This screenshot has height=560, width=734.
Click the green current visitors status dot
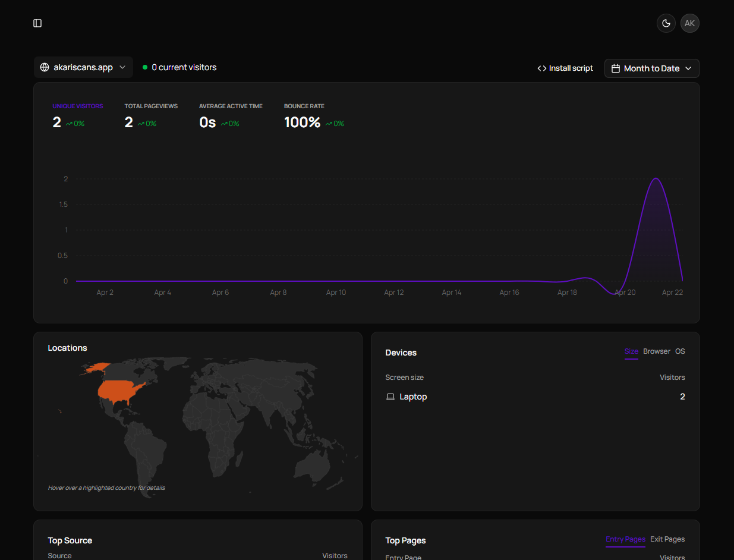click(145, 67)
